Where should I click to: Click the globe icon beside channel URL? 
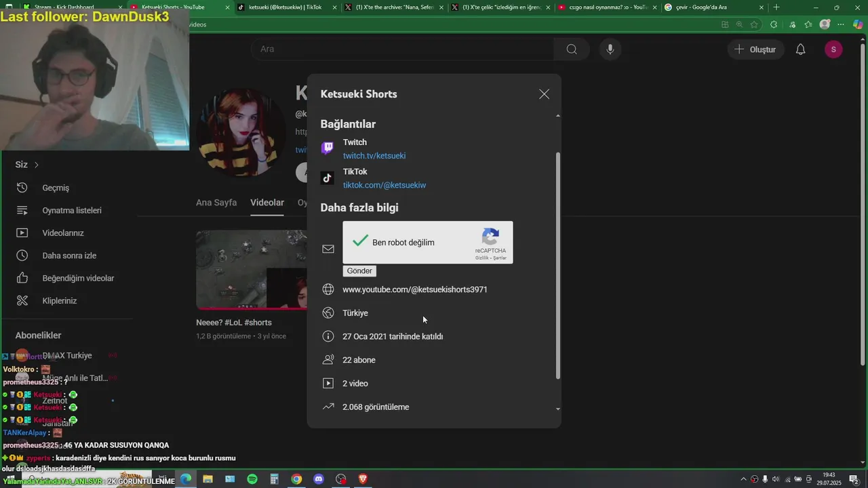[328, 289]
